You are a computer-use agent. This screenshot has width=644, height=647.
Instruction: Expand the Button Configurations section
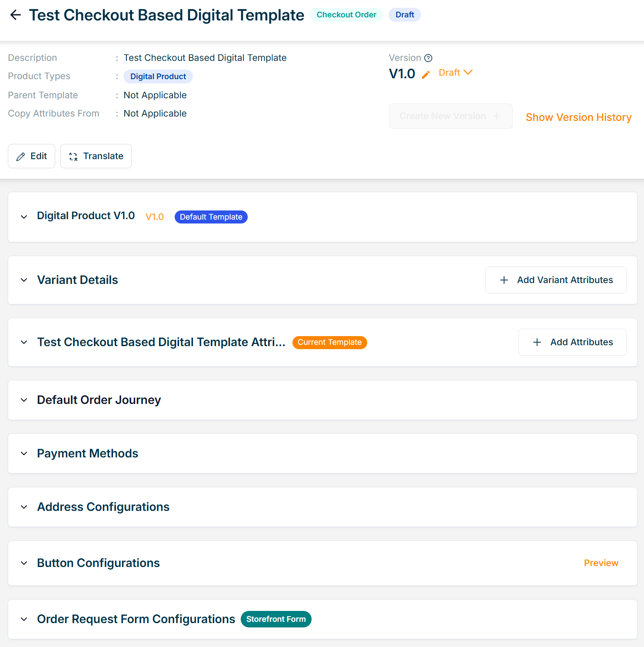[24, 563]
